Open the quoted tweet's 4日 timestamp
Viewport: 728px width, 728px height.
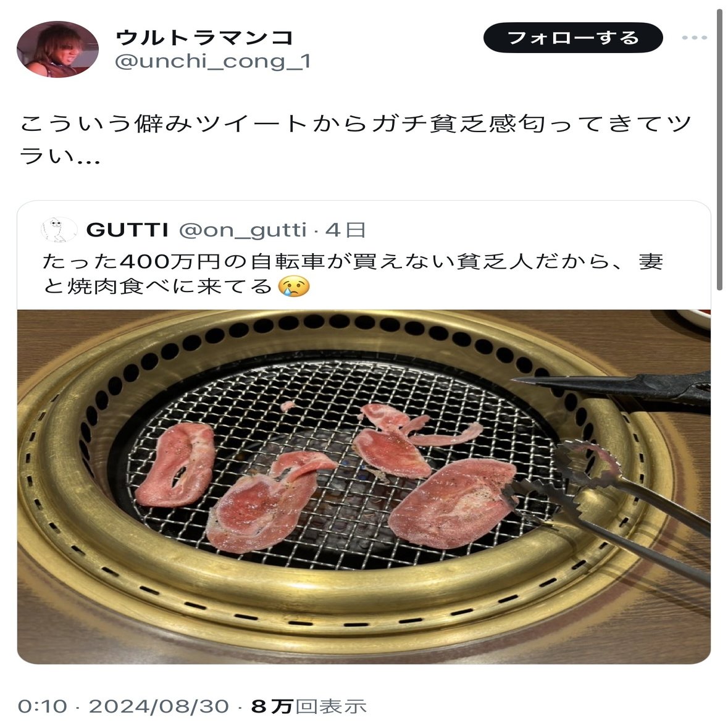pyautogui.click(x=345, y=230)
